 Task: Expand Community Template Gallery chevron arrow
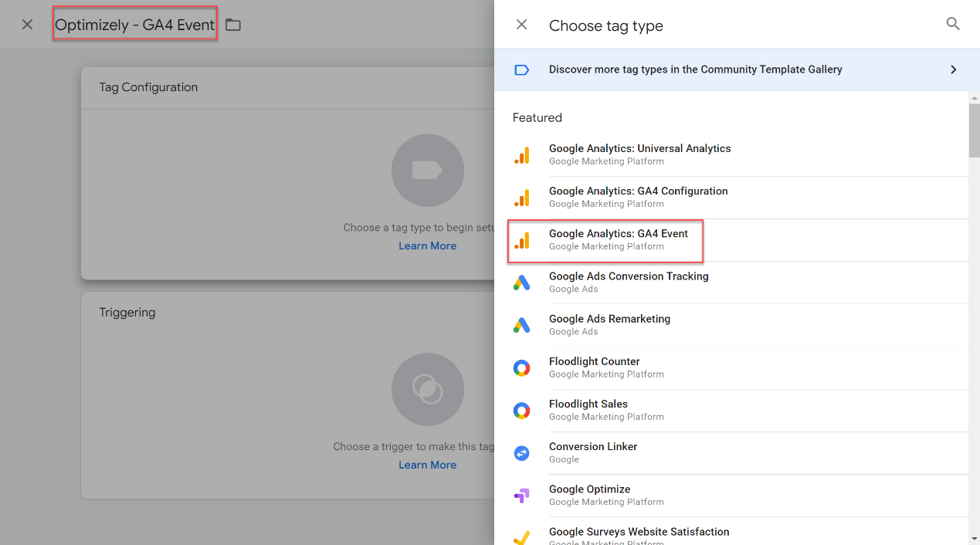tap(954, 69)
